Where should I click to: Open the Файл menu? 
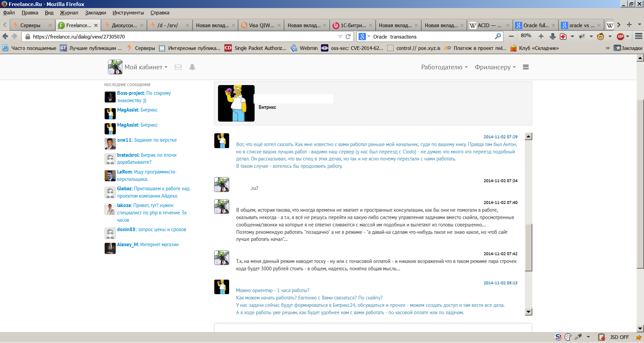point(9,13)
